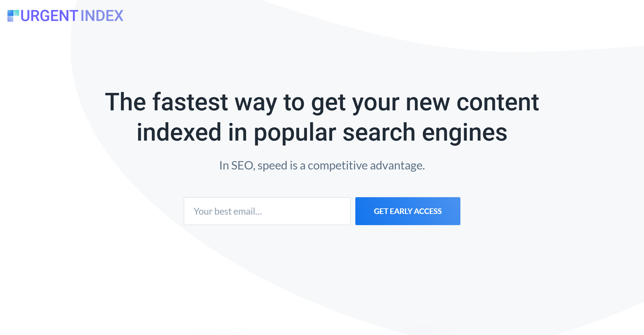Click the Urgent Index square logo icon
The image size is (644, 335).
[13, 16]
